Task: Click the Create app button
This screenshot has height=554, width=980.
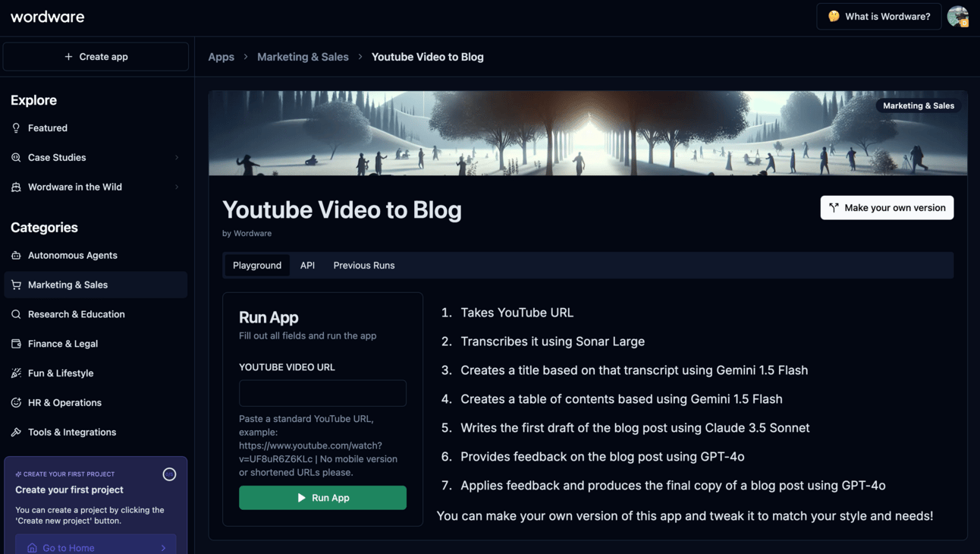Action: (x=96, y=57)
